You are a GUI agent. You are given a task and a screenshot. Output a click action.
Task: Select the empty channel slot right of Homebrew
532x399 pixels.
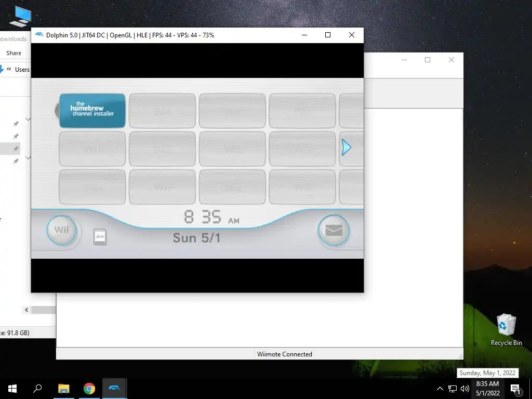pos(162,111)
